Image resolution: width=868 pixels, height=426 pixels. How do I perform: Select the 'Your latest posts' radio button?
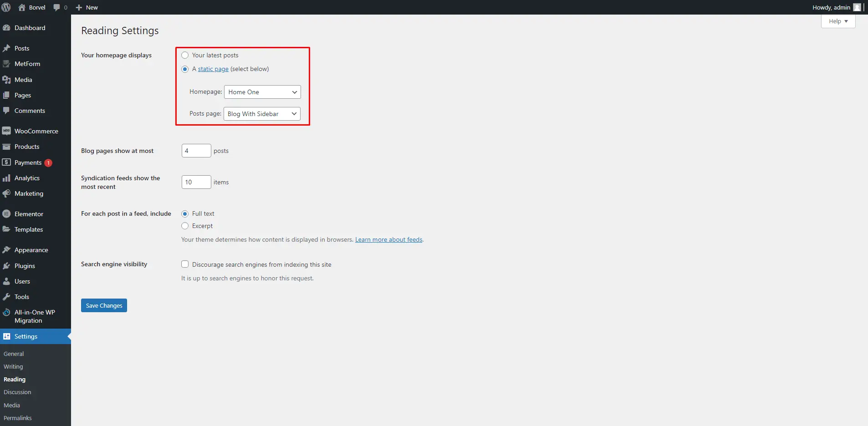pos(185,55)
